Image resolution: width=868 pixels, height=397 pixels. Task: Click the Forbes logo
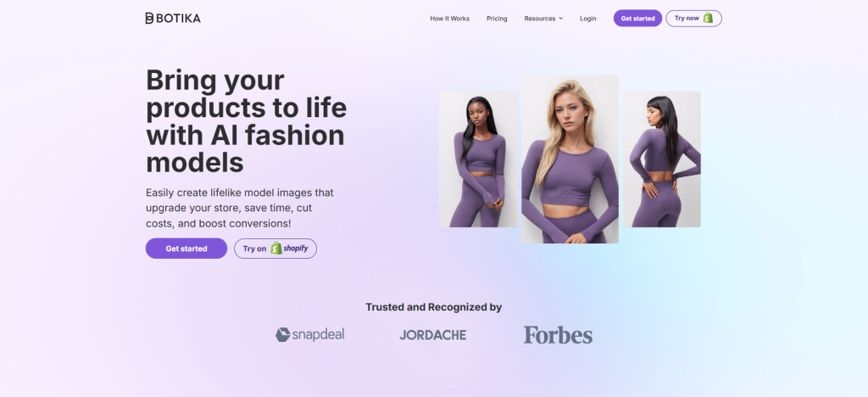click(x=558, y=334)
